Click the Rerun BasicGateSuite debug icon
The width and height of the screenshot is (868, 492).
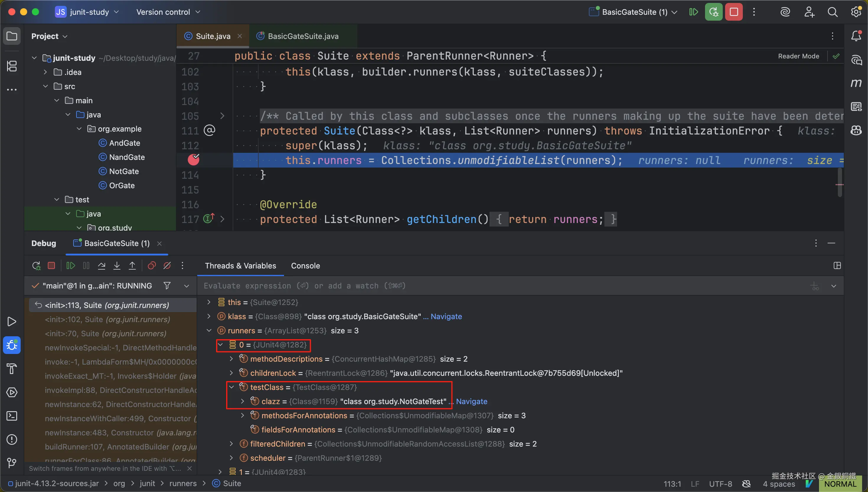[36, 265]
